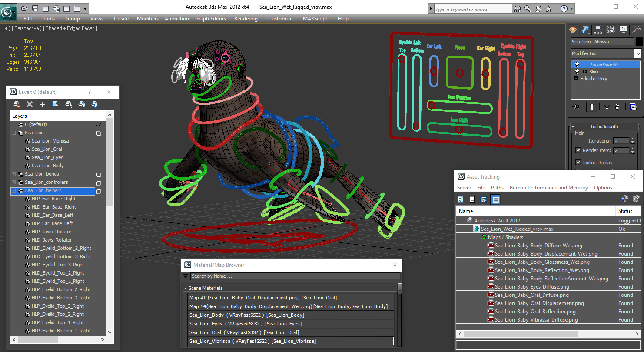644x352 pixels.
Task: Click Material/Map Browser options arrow icon
Action: [186, 276]
